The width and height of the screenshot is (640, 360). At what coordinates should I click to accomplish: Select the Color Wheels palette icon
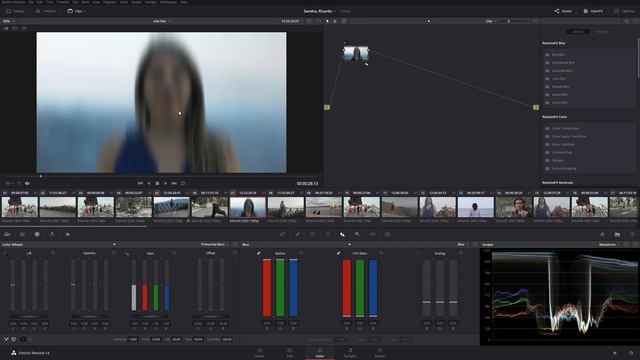pyautogui.click(x=37, y=235)
